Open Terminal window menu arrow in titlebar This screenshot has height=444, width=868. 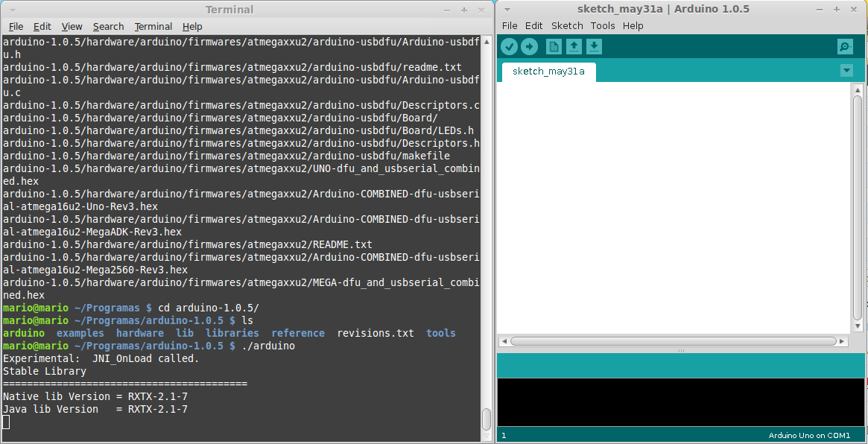(x=12, y=10)
